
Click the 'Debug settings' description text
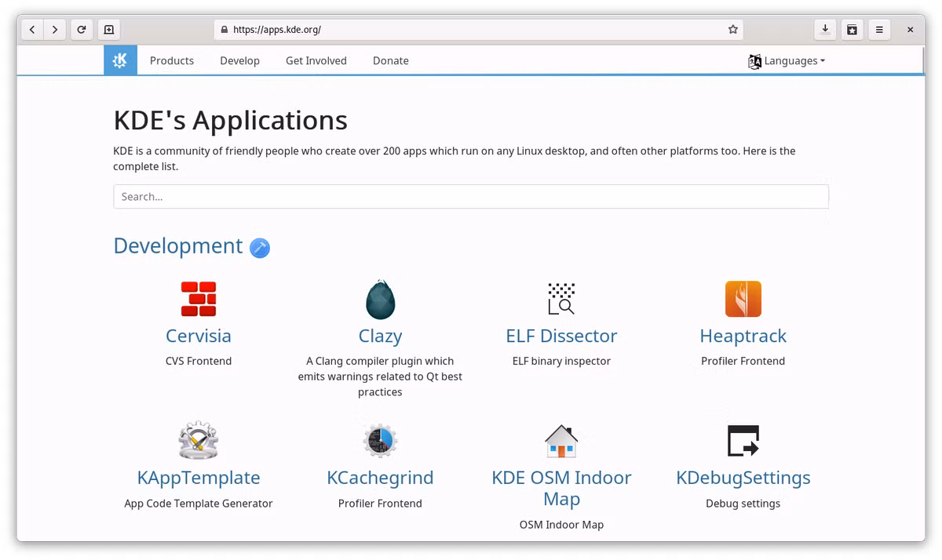tap(743, 504)
